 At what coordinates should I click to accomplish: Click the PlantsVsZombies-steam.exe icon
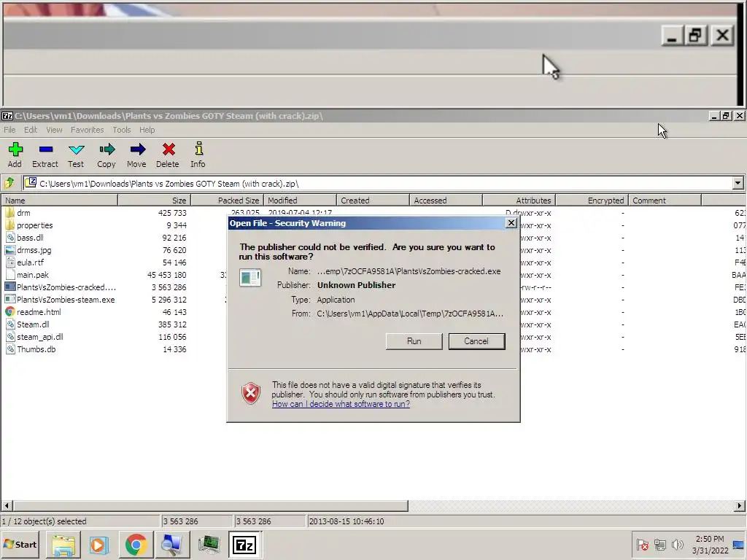[10, 299]
